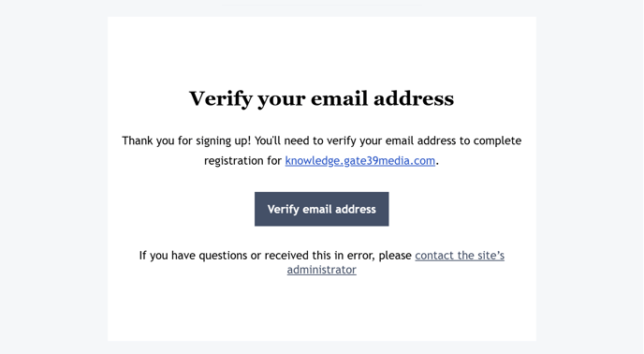Click the word please before contact link

[x=395, y=256]
